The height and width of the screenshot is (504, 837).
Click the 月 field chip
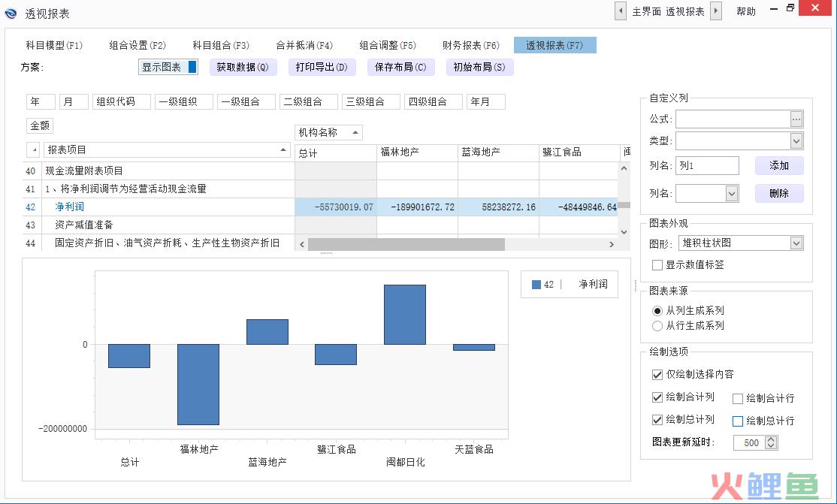point(74,101)
